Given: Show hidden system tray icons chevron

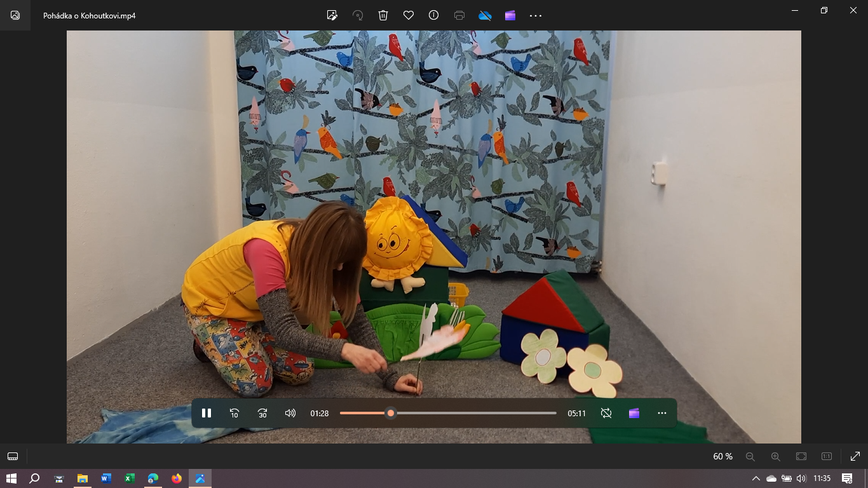Looking at the screenshot, I should pyautogui.click(x=756, y=478).
